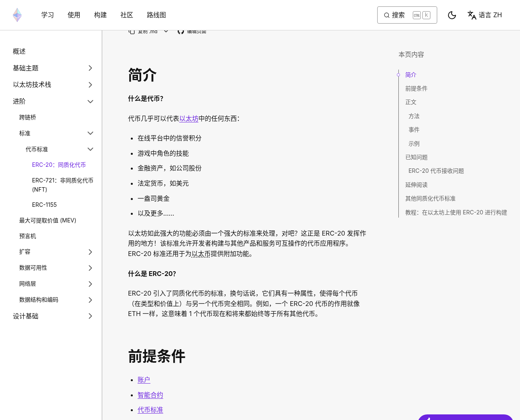
Task: Open the 搜索 search box
Action: click(407, 15)
